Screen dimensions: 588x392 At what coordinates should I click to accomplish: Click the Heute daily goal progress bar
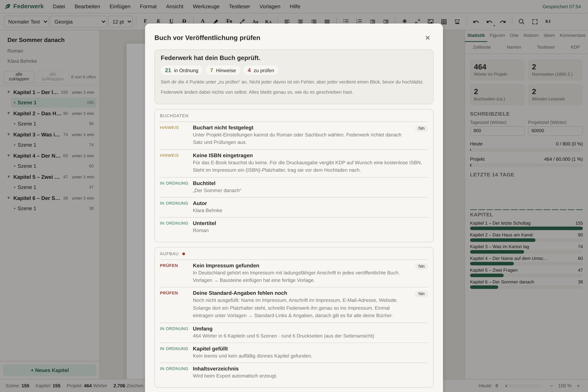pos(526,150)
